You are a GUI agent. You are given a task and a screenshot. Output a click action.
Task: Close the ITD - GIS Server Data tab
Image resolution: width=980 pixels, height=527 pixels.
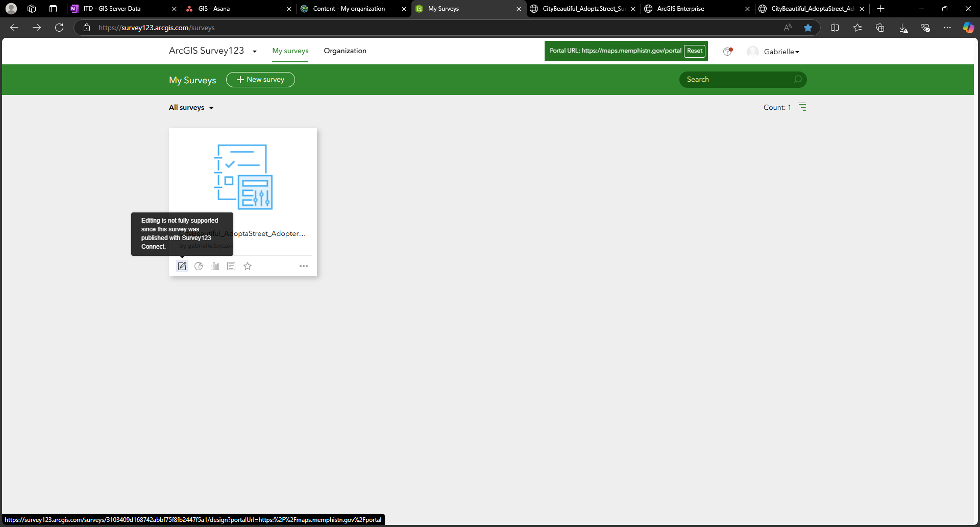[174, 9]
